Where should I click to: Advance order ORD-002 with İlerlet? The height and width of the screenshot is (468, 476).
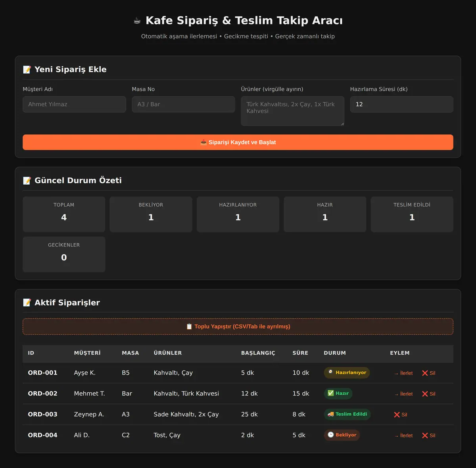pyautogui.click(x=403, y=394)
